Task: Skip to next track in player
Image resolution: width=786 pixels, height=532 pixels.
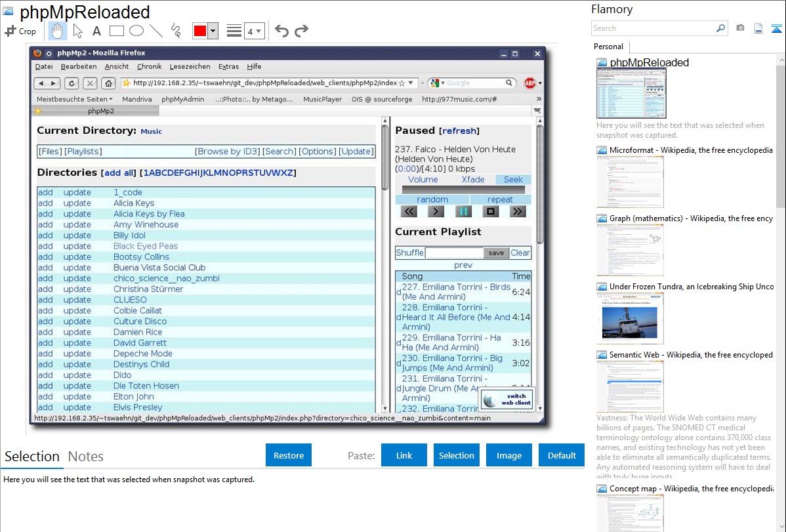Action: (x=518, y=212)
